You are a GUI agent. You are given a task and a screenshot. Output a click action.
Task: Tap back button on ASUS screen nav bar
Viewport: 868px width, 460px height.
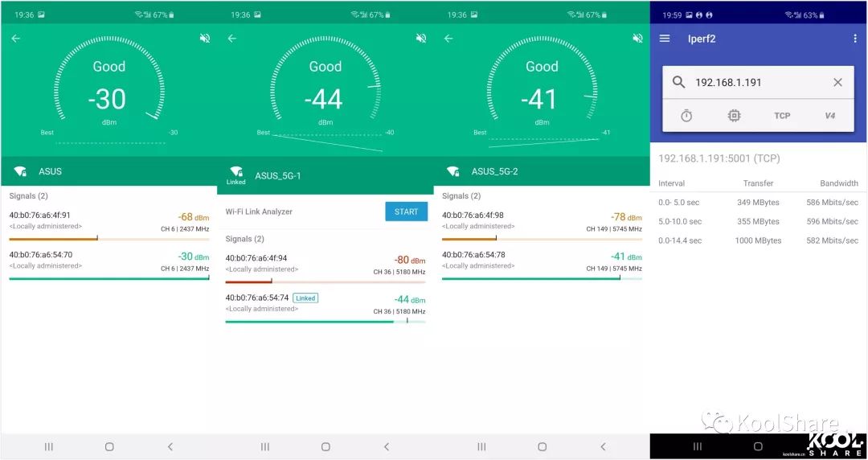click(170, 446)
